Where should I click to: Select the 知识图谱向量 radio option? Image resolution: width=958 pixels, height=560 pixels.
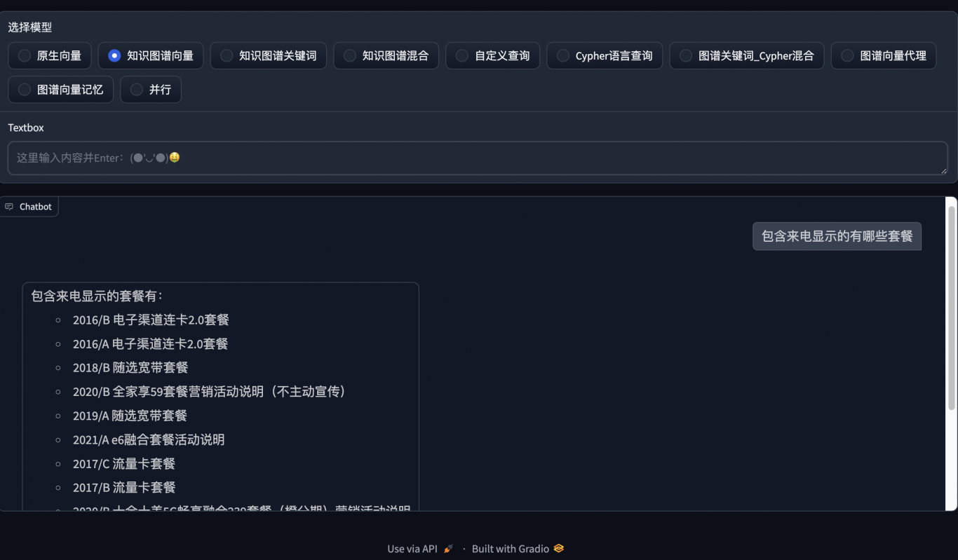(x=151, y=55)
